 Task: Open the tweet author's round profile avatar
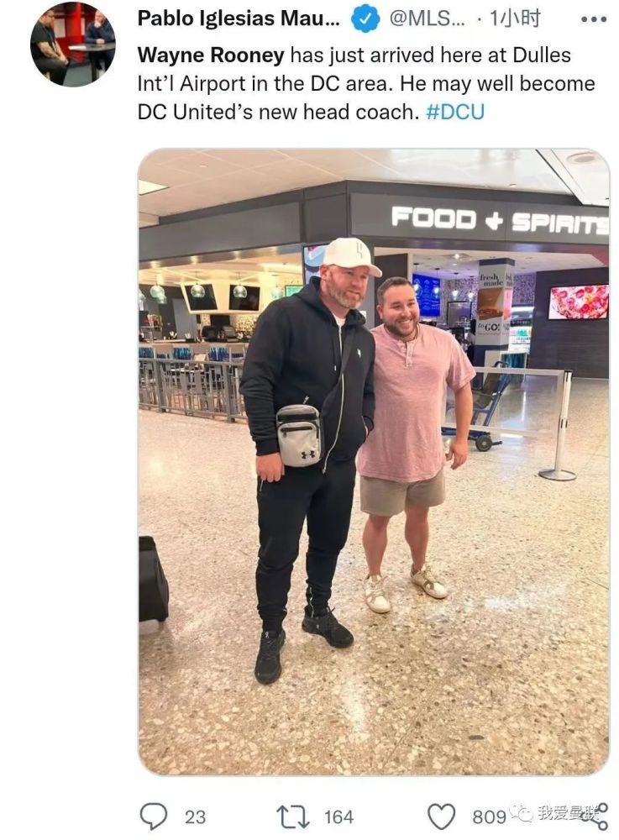pyautogui.click(x=73, y=45)
